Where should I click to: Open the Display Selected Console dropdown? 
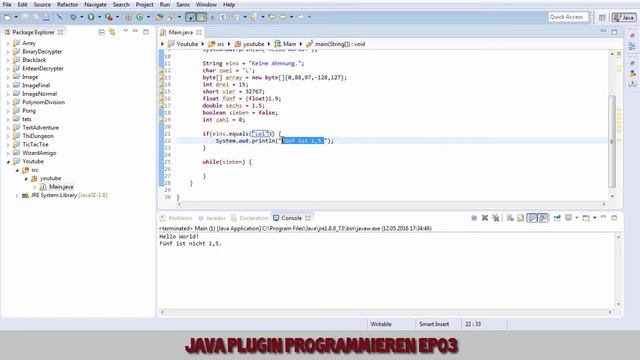577,218
